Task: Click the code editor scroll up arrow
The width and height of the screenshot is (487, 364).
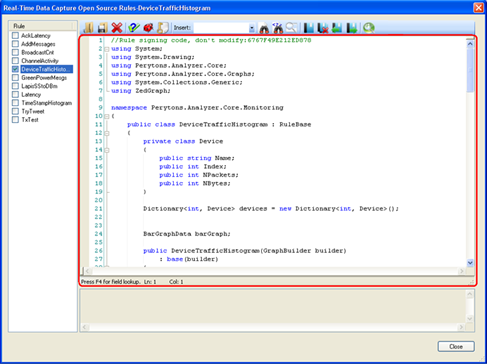Action: [x=470, y=44]
